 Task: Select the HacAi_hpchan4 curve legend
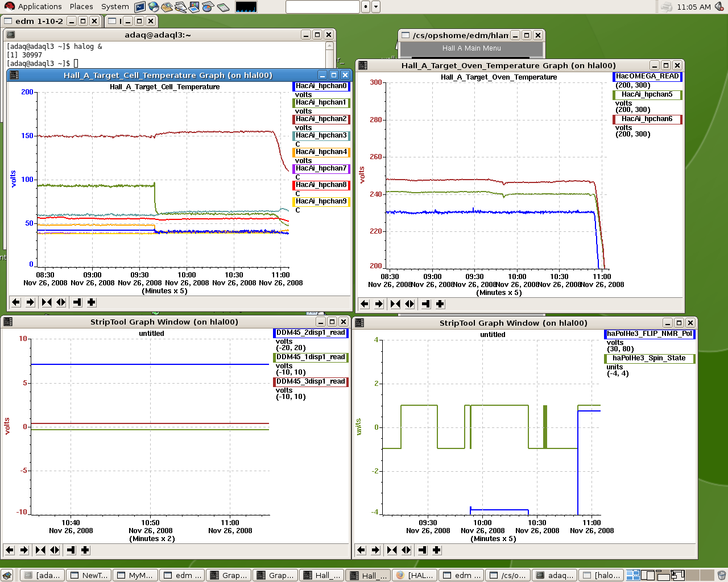coord(321,152)
